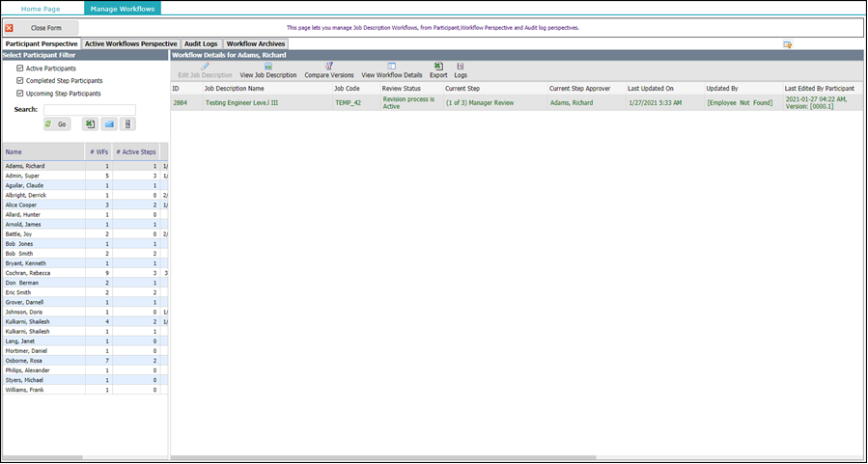Open the Audit Logs tab
868x464 pixels.
[201, 44]
